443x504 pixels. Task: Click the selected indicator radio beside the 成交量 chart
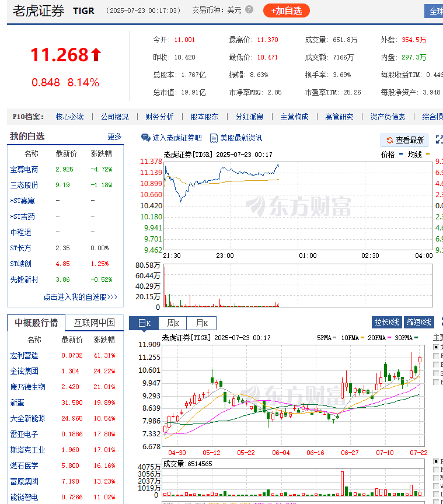pos(436,461)
